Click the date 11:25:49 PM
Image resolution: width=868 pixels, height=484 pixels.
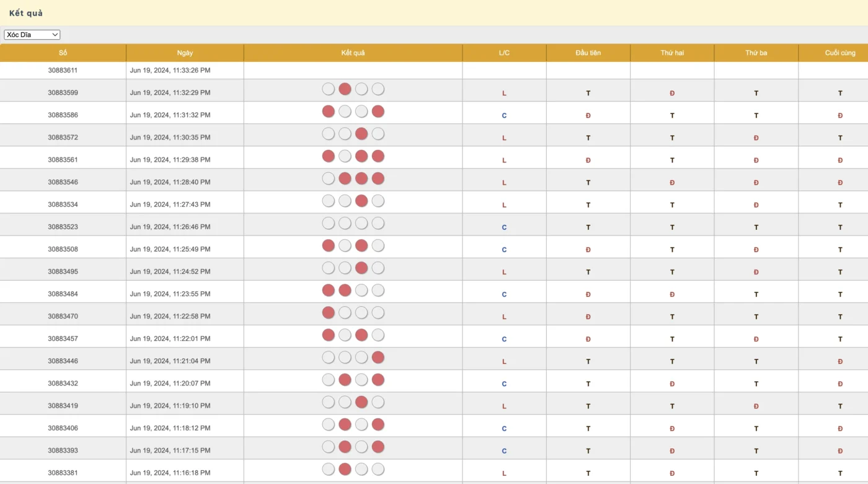click(x=170, y=249)
